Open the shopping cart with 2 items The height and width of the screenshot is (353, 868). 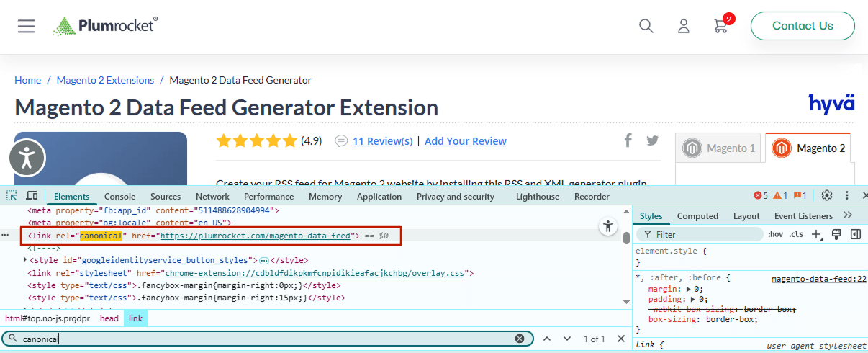coord(722,24)
